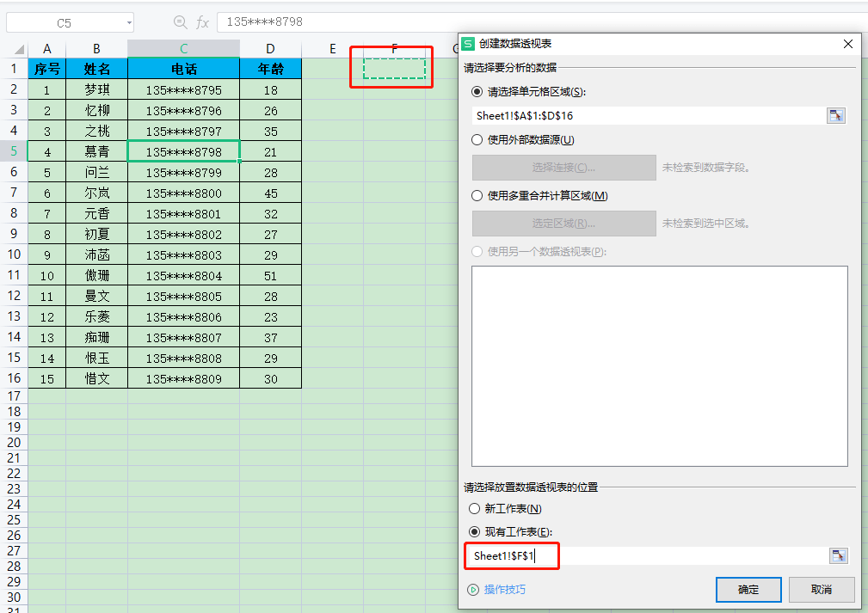This screenshot has width=868, height=613.
Task: Close the 创建数据透视表 dialog
Action: pos(847,44)
